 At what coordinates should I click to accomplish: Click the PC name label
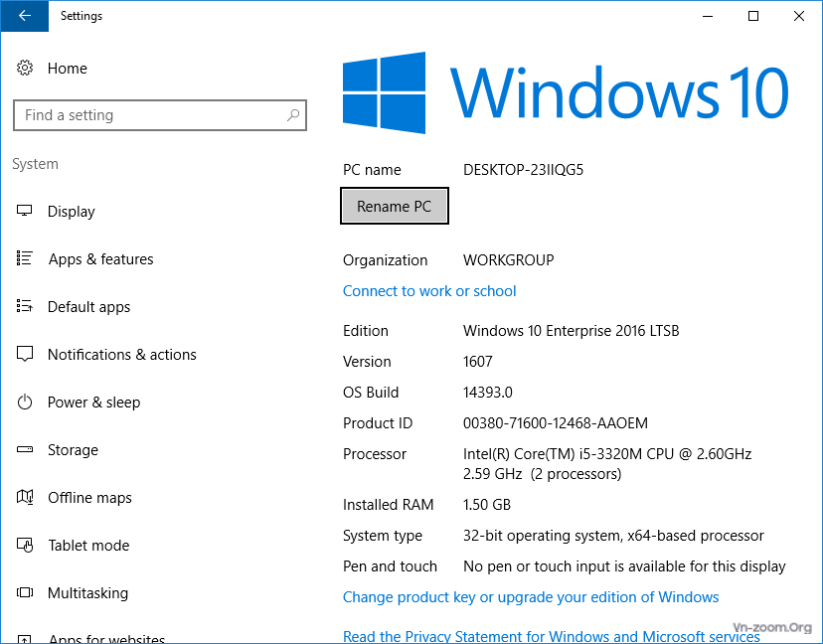coord(372,170)
